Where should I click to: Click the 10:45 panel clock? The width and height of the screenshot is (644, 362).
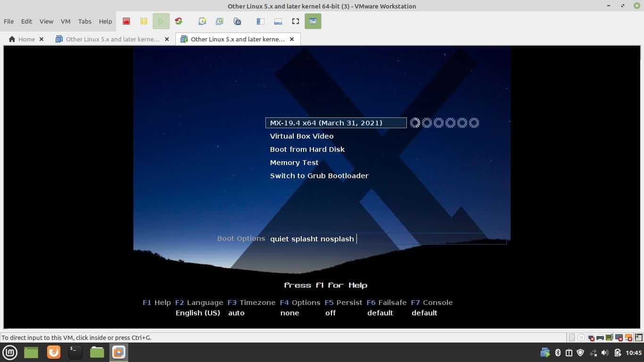coord(634,353)
